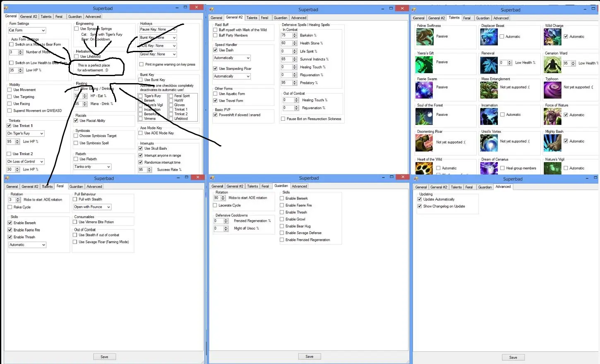
Task: Open Guardian tab in the Feral window
Action: [x=76, y=187]
